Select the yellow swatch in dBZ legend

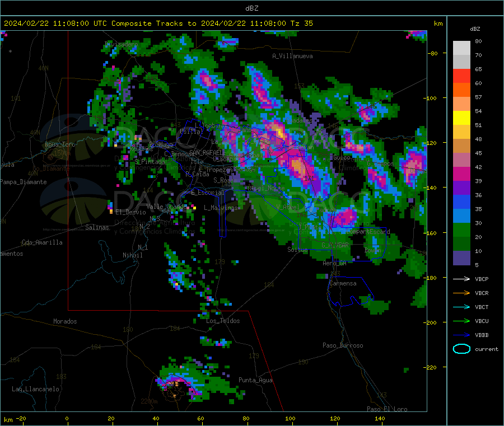coord(461,118)
